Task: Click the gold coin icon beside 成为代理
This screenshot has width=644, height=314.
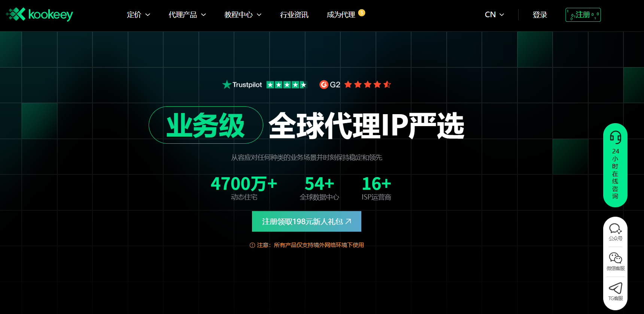Action: (x=361, y=13)
